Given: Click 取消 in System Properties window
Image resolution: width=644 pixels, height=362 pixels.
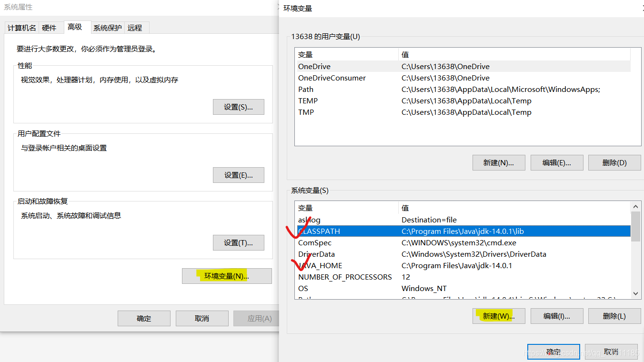Looking at the screenshot, I should (x=202, y=318).
